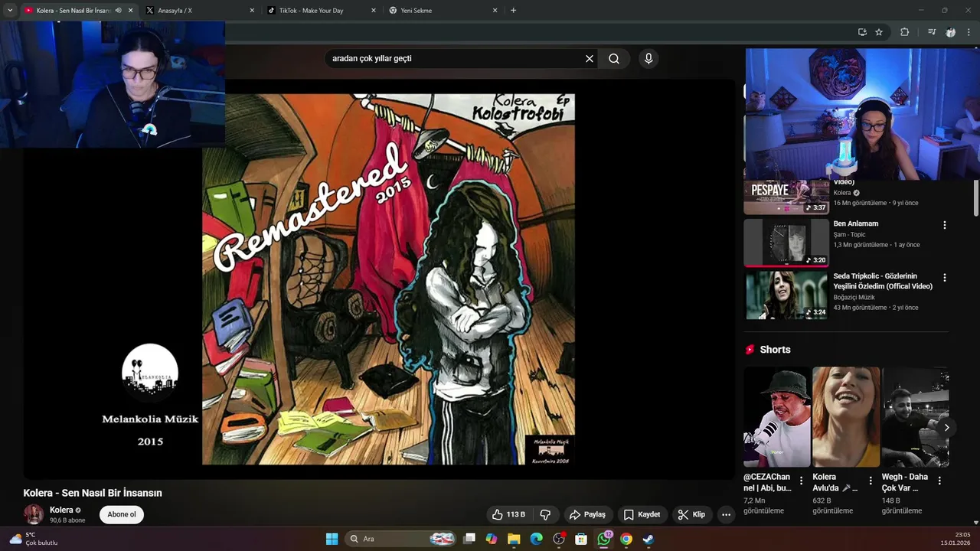
Task: Open Chrome three-dot menu
Action: [x=969, y=32]
